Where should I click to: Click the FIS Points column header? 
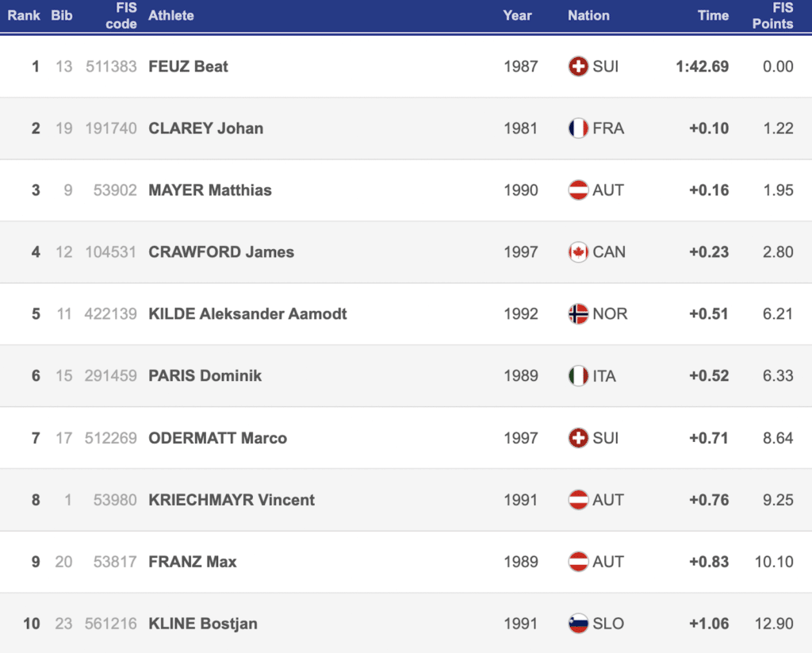[772, 16]
